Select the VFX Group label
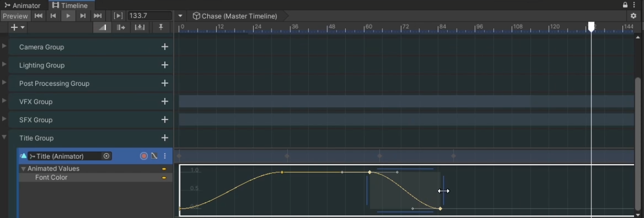The width and height of the screenshot is (644, 218). point(36,102)
